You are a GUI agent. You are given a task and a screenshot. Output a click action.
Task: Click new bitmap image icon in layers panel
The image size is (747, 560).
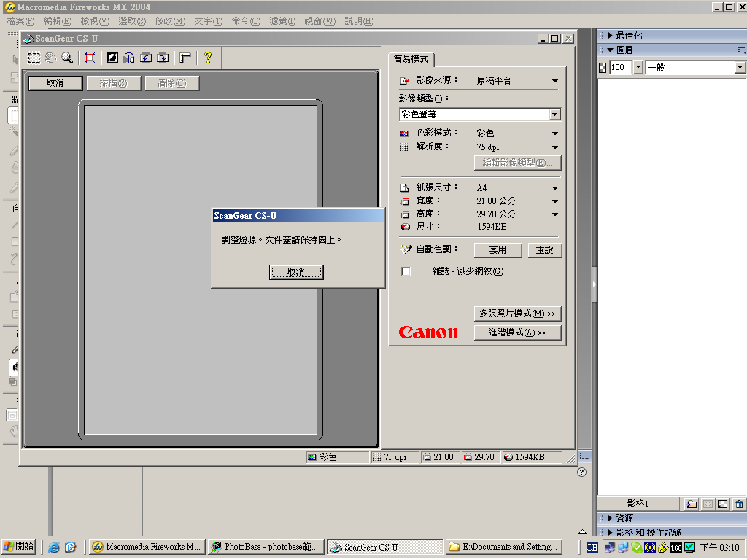tap(723, 504)
